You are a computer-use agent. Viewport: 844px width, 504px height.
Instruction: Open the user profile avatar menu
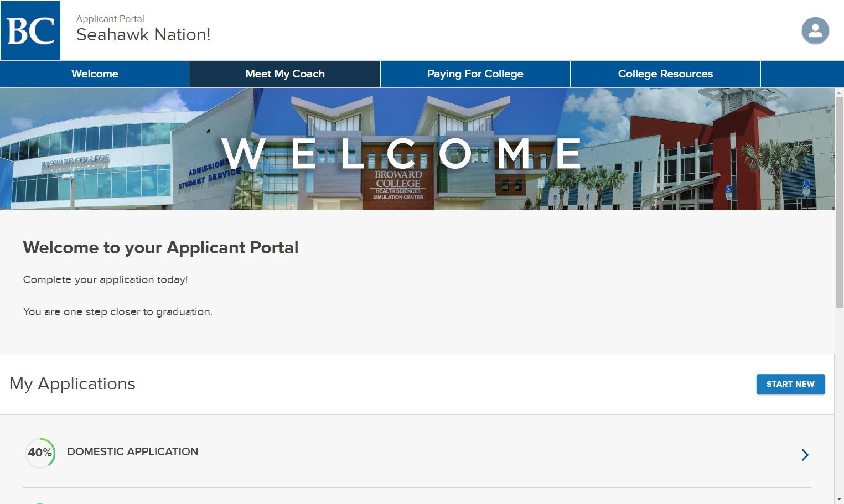coord(815,30)
